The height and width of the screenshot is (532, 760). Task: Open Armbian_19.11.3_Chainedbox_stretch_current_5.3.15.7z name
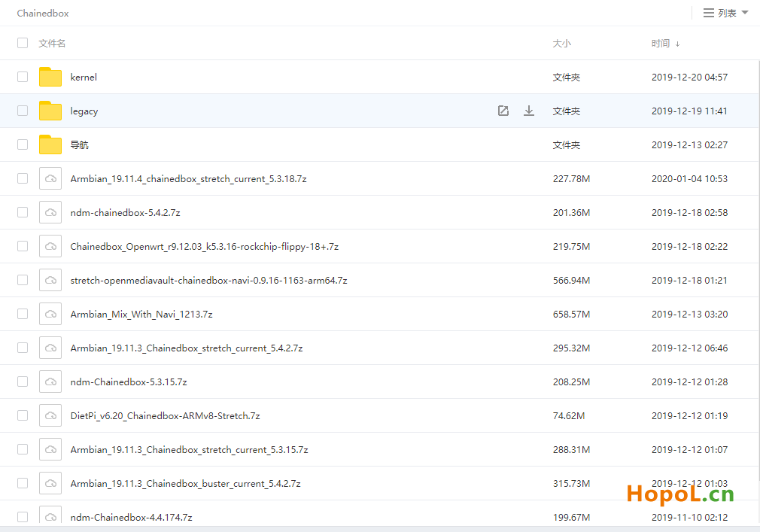pos(189,450)
